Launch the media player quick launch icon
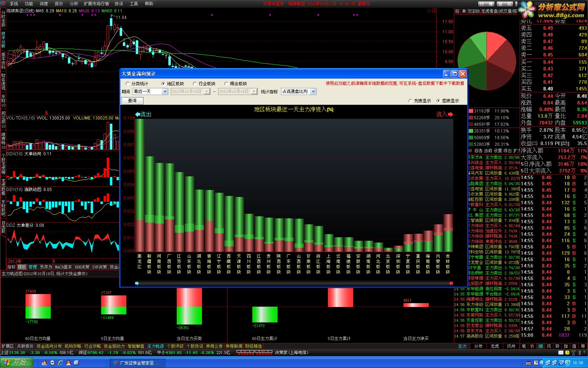The width and height of the screenshot is (588, 368). pos(52,363)
